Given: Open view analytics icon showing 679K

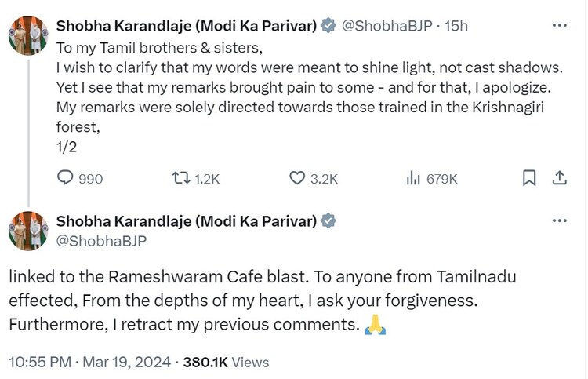Looking at the screenshot, I should pyautogui.click(x=413, y=178).
